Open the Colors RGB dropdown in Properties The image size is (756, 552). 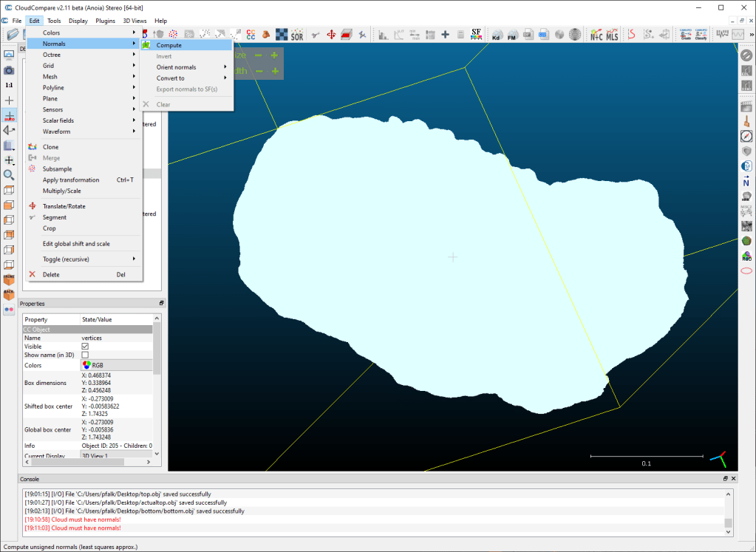coord(116,365)
